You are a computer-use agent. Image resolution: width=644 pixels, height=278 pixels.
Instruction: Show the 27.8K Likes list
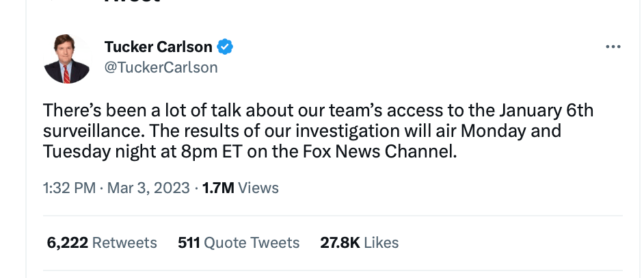tap(360, 242)
